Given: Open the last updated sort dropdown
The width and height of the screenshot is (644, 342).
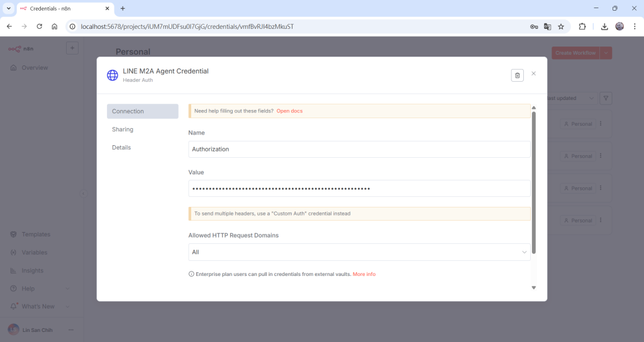Looking at the screenshot, I should click(x=571, y=98).
